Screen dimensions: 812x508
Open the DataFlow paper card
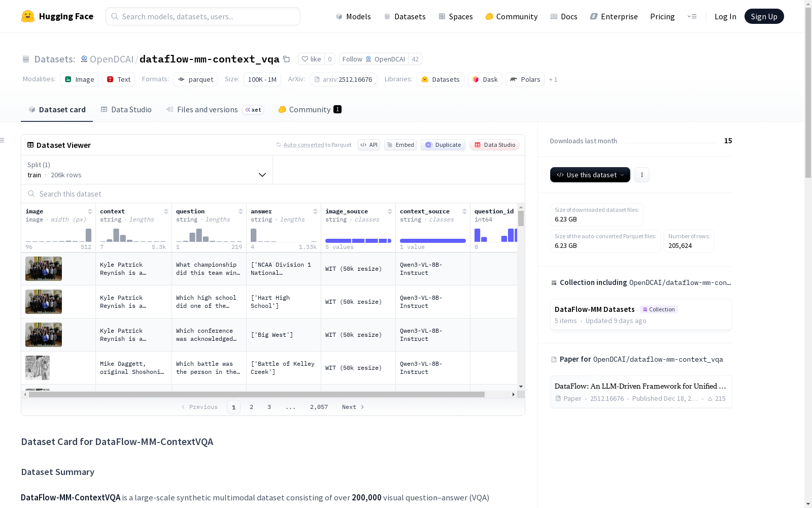click(641, 392)
